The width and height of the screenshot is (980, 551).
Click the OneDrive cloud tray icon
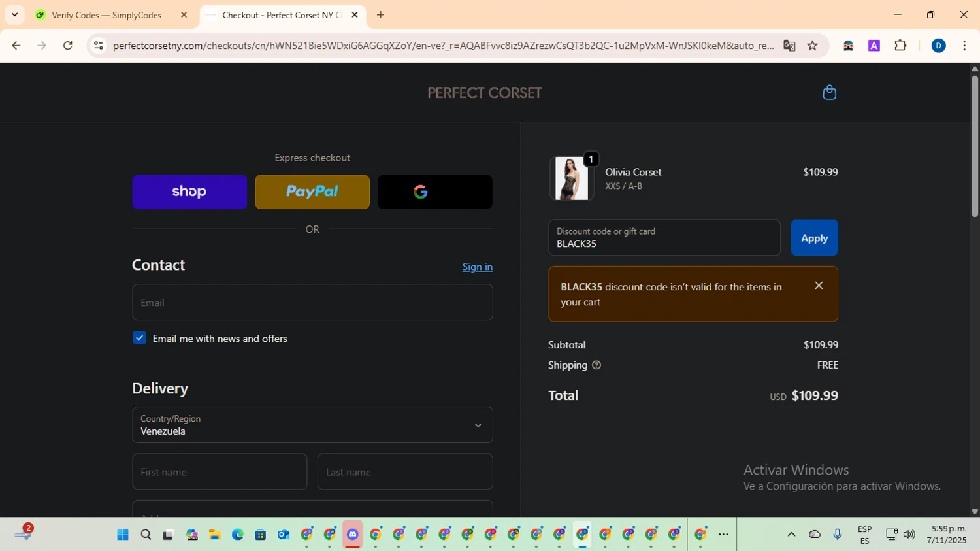pos(814,535)
